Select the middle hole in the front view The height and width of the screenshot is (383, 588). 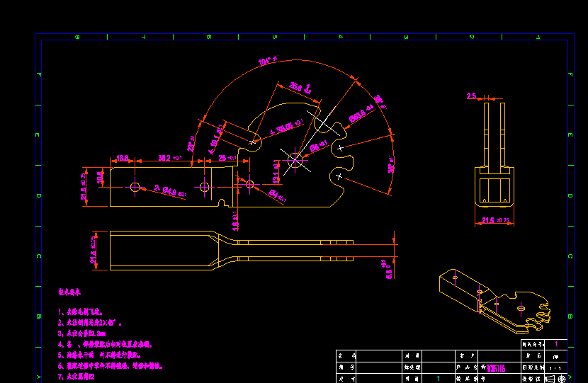click(x=204, y=187)
